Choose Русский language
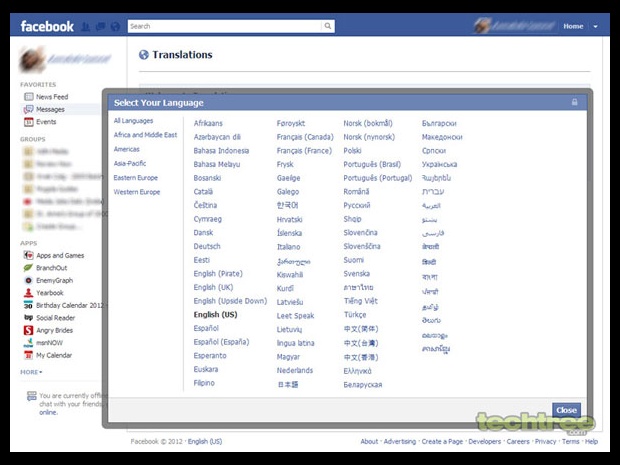The width and height of the screenshot is (620, 465). (x=357, y=205)
